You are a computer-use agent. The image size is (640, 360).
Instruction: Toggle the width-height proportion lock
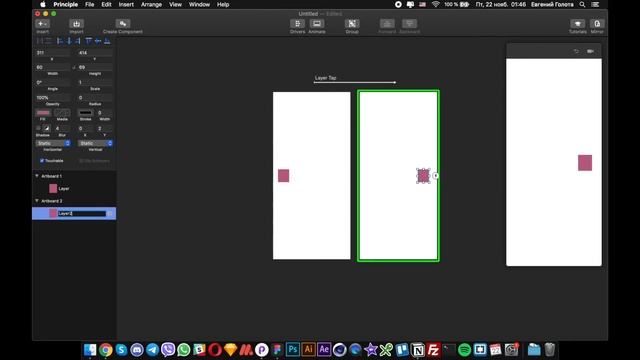coord(74,67)
